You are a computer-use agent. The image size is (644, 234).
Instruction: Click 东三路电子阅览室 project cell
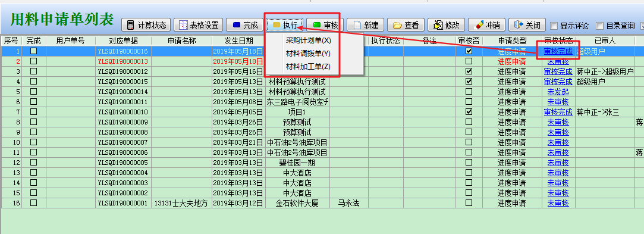[297, 102]
